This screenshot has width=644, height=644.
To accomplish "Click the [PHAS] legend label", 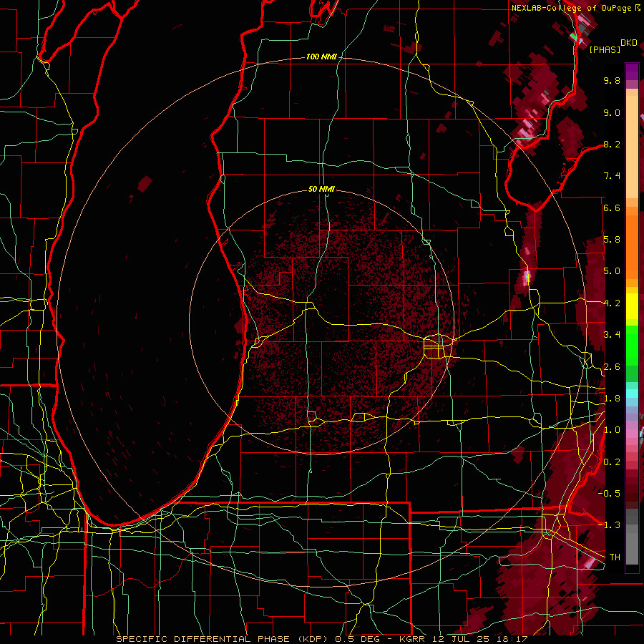I will pos(605,50).
